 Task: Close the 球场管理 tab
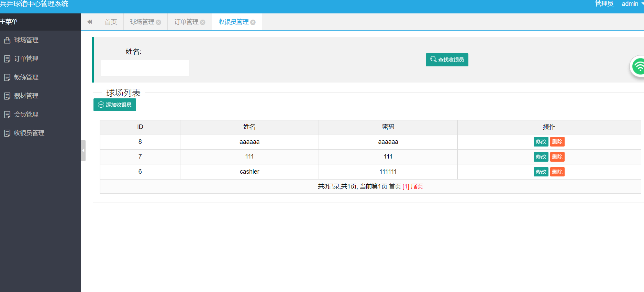pyautogui.click(x=158, y=22)
